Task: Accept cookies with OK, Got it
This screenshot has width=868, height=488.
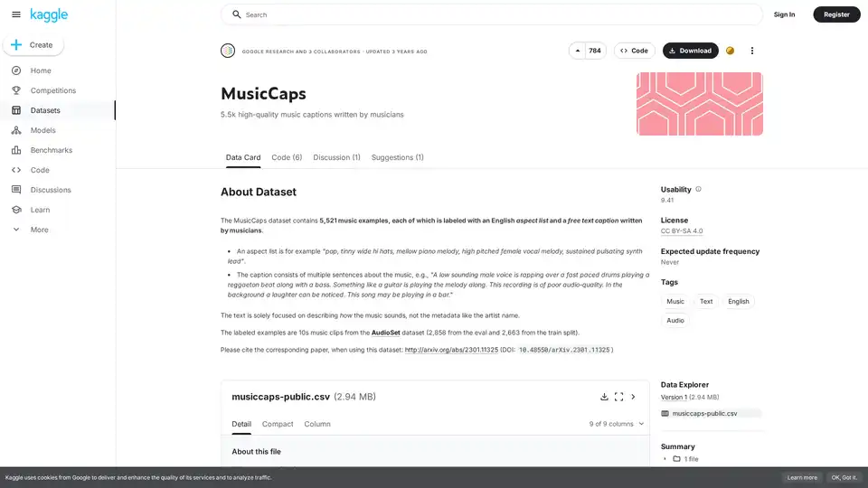Action: (842, 477)
